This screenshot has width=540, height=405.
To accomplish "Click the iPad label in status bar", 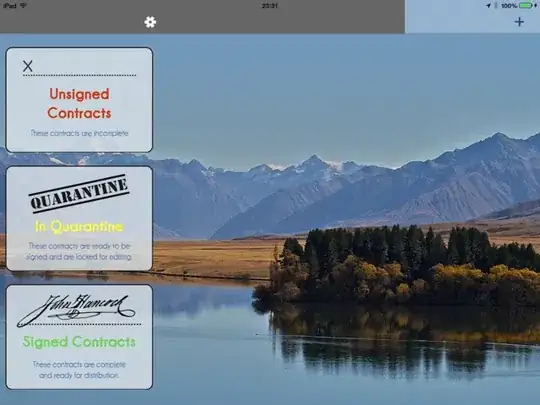I will coord(10,6).
